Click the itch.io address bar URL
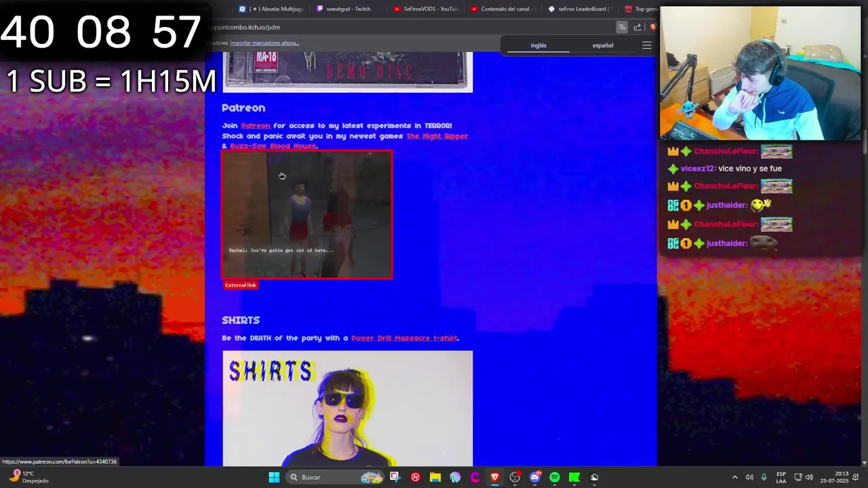Image resolution: width=868 pixels, height=488 pixels. [x=245, y=27]
